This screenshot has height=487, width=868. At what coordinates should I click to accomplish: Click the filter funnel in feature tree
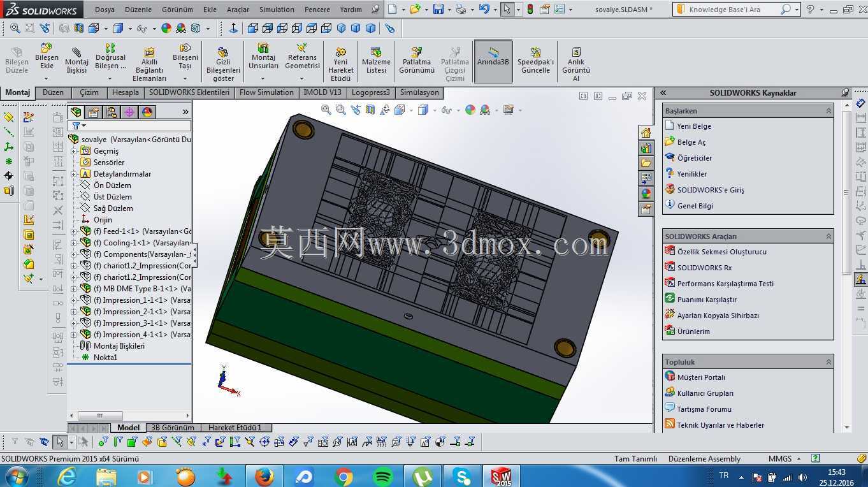[x=76, y=126]
